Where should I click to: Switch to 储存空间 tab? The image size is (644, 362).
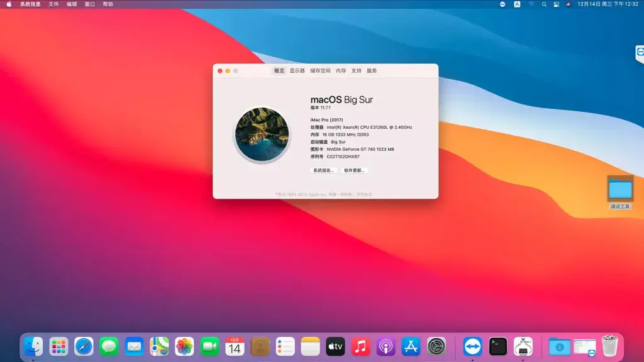click(x=320, y=70)
